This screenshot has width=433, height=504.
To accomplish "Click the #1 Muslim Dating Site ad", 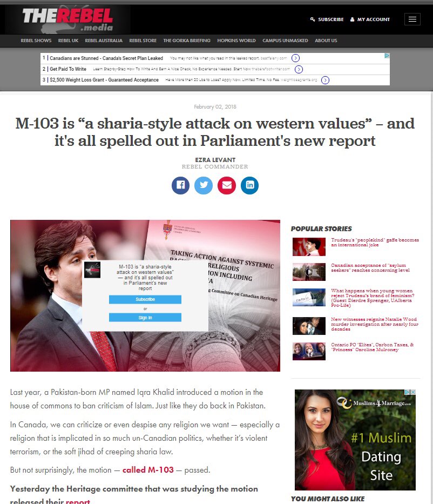I will [x=355, y=440].
